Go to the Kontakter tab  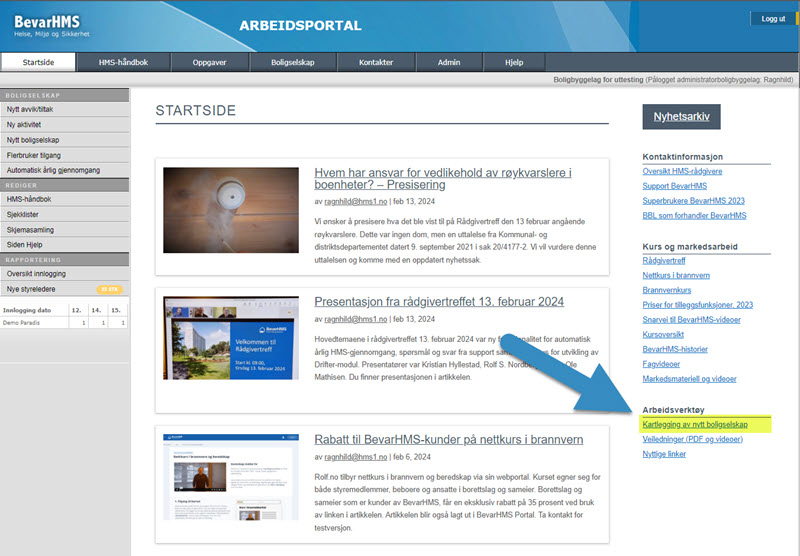point(376,62)
